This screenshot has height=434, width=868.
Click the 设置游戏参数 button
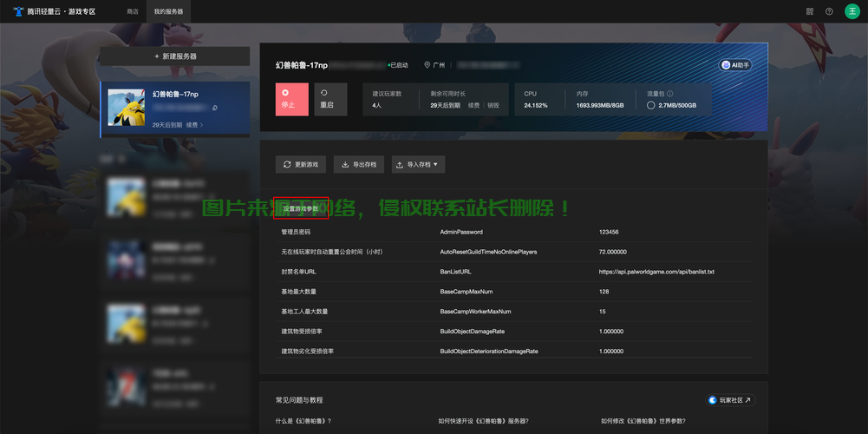point(301,208)
